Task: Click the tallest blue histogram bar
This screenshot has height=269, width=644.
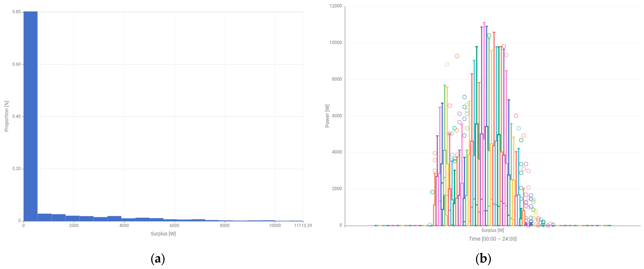Action: (x=31, y=116)
